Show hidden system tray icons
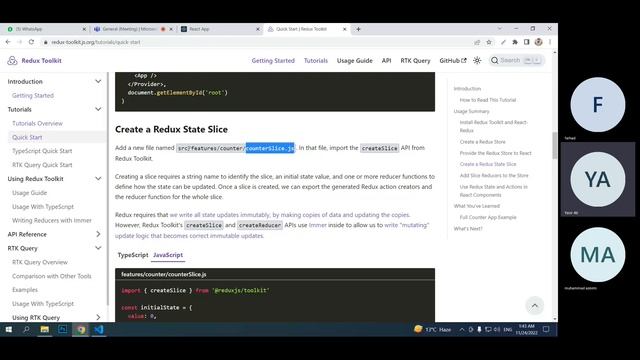Screen dimensions: 640x360 coord(462,329)
